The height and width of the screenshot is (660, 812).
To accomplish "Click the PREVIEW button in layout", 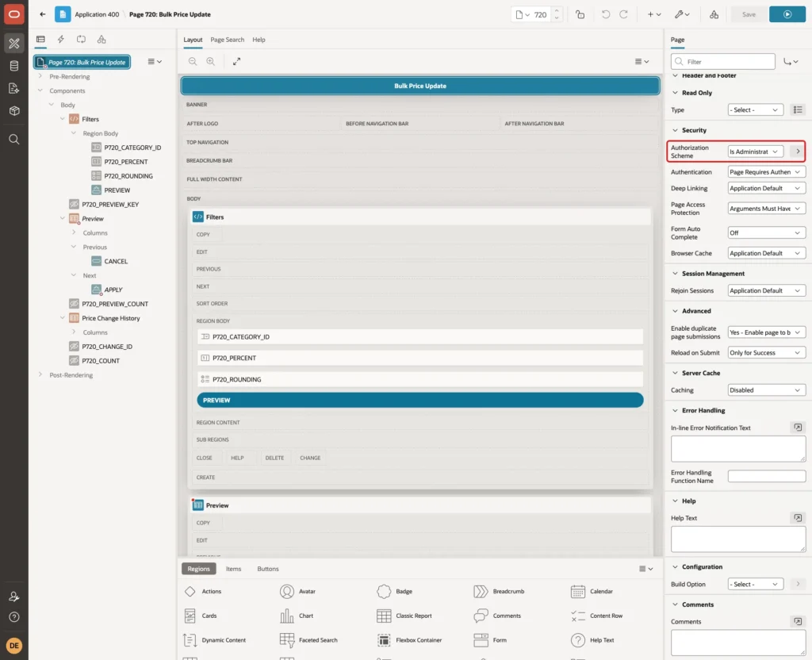I will pos(420,400).
